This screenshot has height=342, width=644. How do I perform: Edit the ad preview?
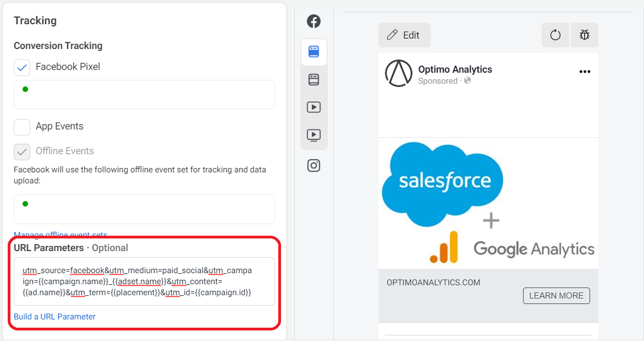click(404, 35)
